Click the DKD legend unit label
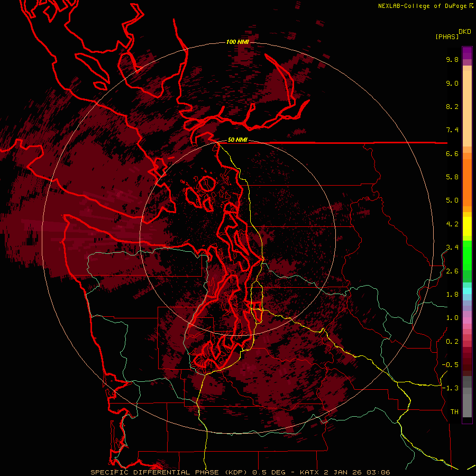The image size is (476, 476). [465, 32]
